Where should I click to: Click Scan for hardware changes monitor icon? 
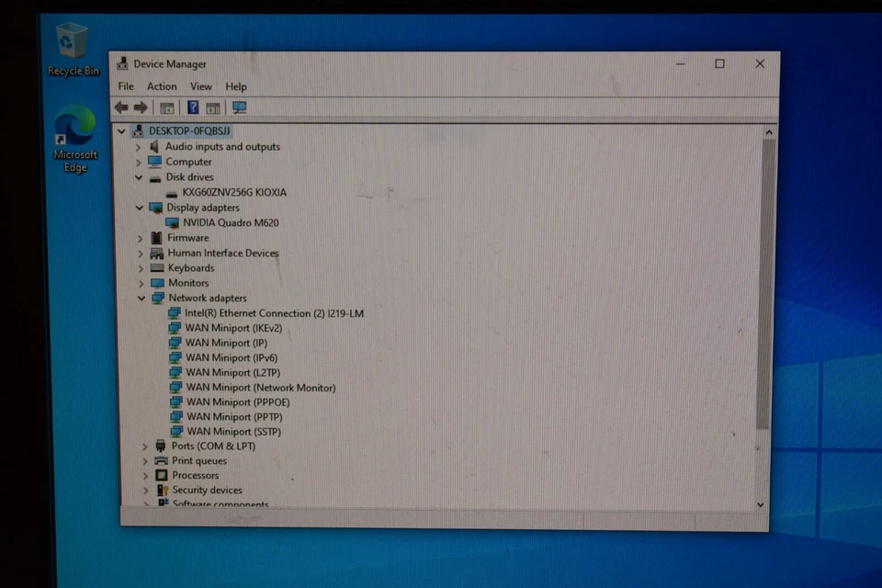click(240, 107)
